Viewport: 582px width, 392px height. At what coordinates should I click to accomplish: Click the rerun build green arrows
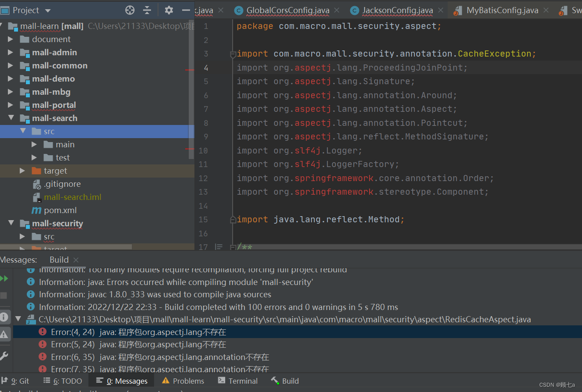[4, 278]
